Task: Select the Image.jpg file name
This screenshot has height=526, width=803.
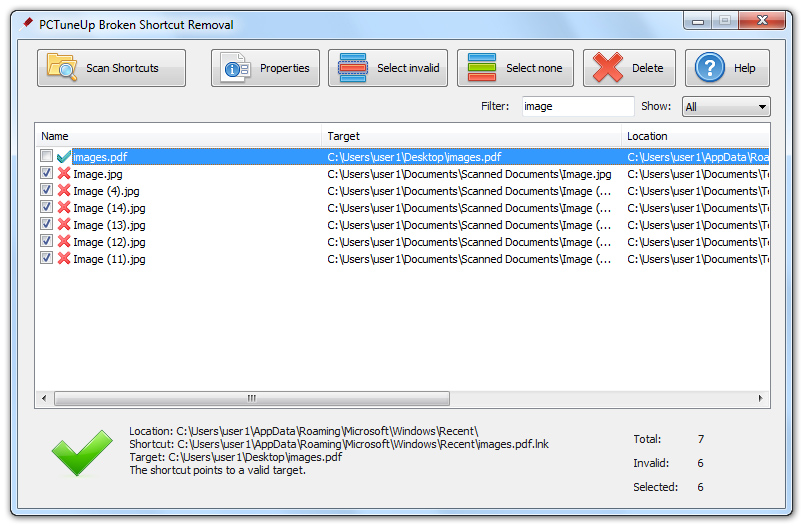Action: [x=97, y=174]
